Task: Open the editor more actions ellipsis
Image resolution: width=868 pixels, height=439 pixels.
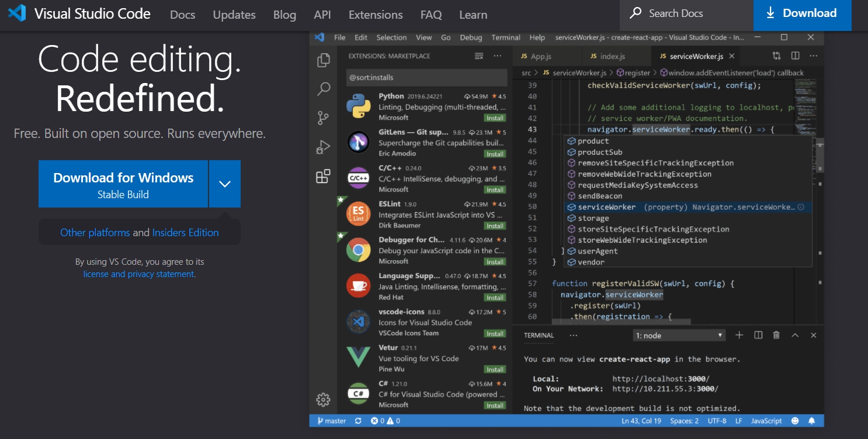Action: click(x=813, y=56)
